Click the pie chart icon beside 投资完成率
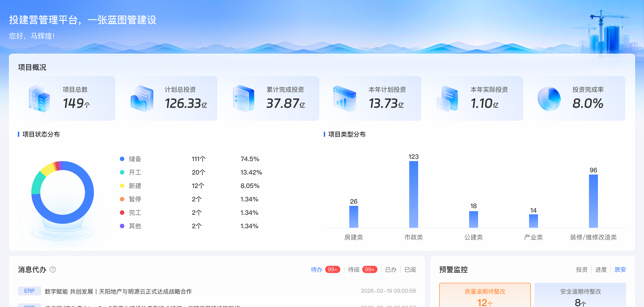The height and width of the screenshot is (307, 644). pyautogui.click(x=549, y=99)
